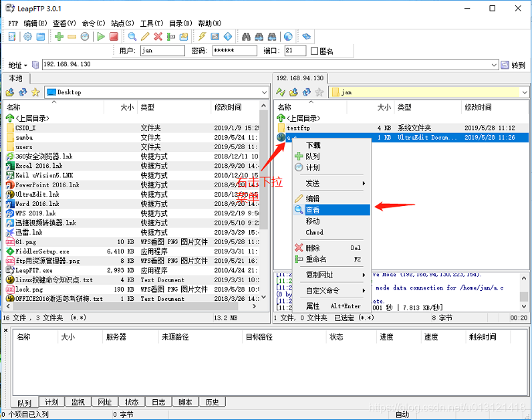The width and height of the screenshot is (532, 420).
Task: Open the 地址 label dropdown
Action: tap(17, 65)
